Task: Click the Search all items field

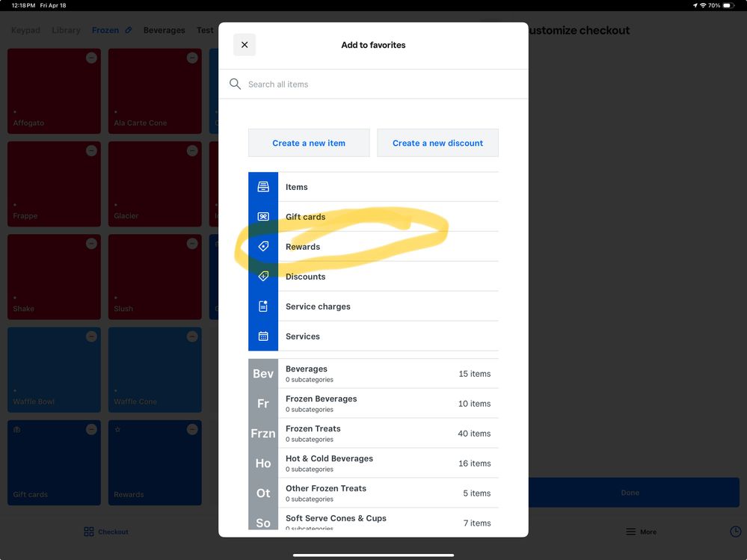Action: coord(374,84)
